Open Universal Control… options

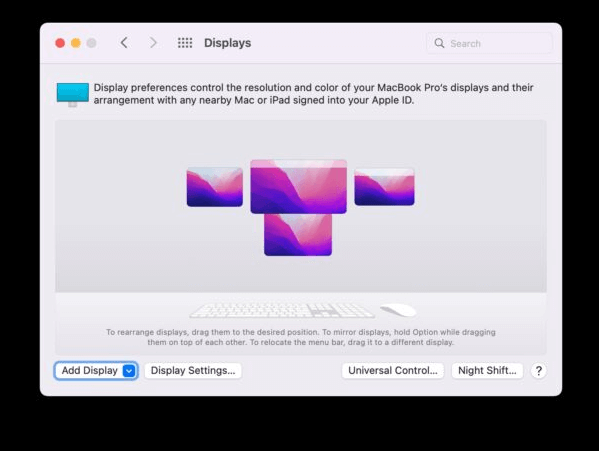click(x=393, y=370)
